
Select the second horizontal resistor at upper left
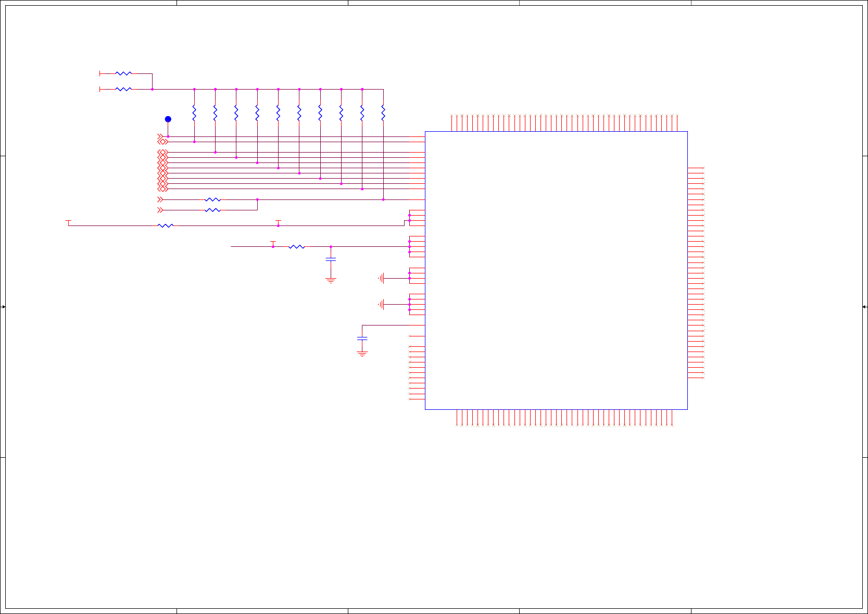(x=123, y=89)
